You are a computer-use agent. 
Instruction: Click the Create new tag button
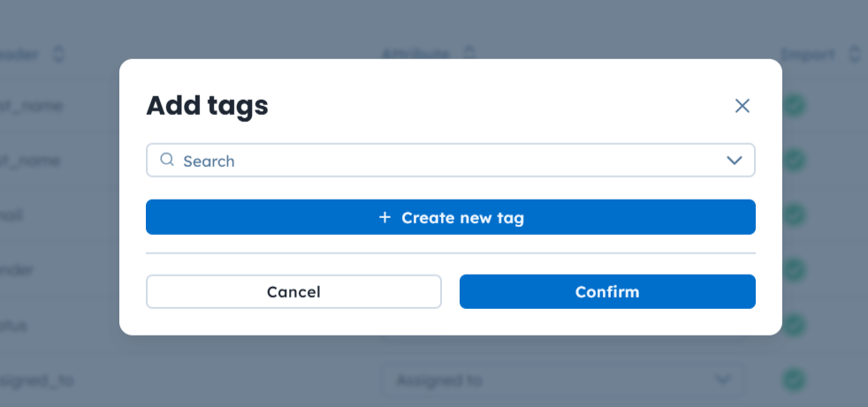pos(451,217)
